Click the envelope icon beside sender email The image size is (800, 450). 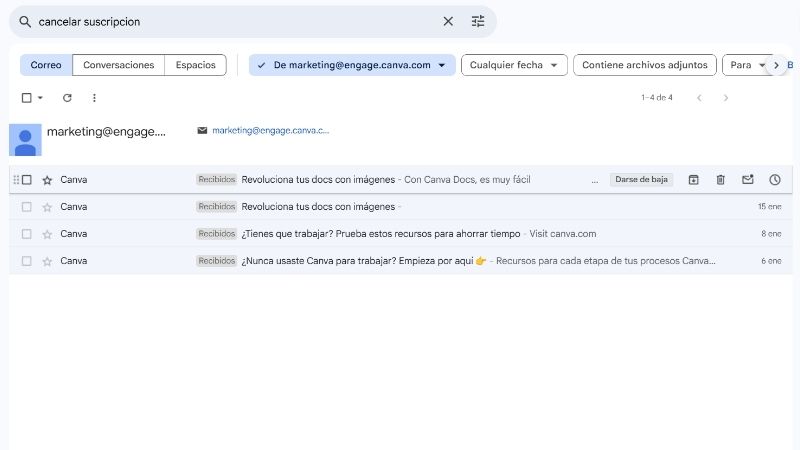click(x=202, y=131)
